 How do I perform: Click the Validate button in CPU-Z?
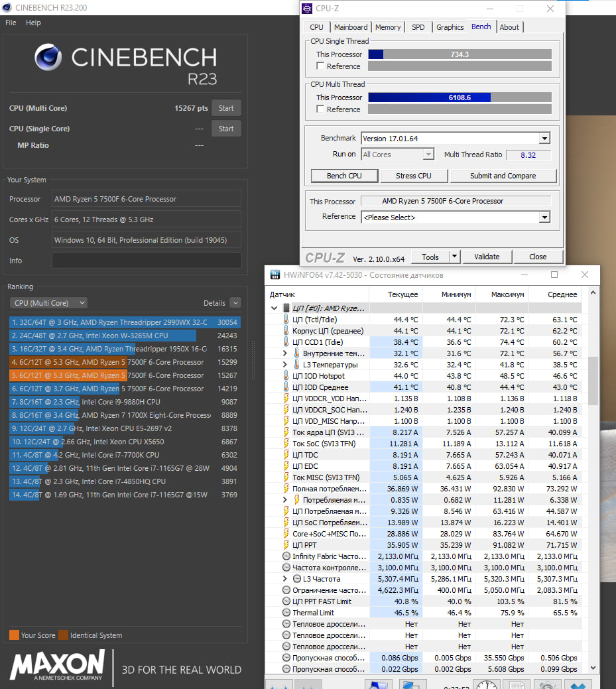point(487,257)
